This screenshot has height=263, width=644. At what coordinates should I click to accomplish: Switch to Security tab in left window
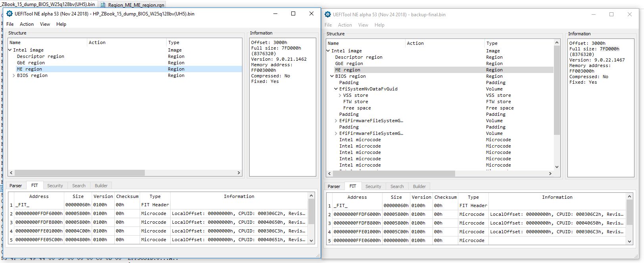55,186
